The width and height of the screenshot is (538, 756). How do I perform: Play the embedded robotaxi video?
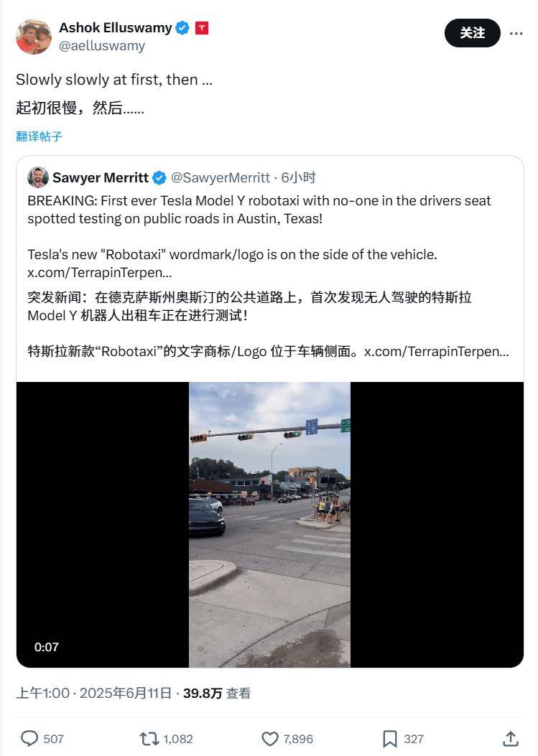[270, 525]
